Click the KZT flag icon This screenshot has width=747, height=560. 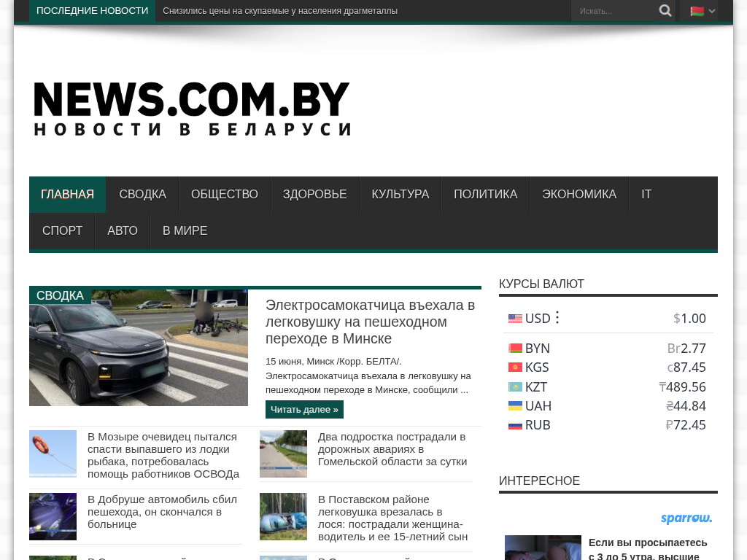pyautogui.click(x=515, y=387)
